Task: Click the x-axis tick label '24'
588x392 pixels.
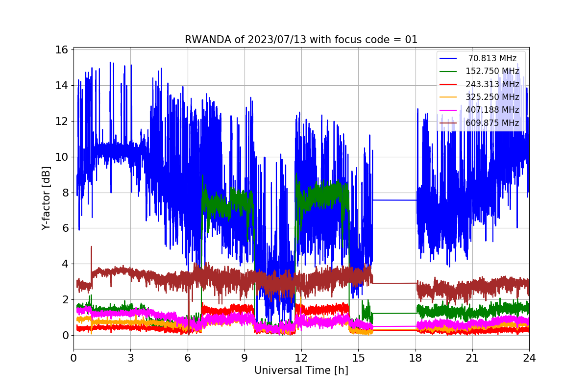Action: [x=529, y=358]
